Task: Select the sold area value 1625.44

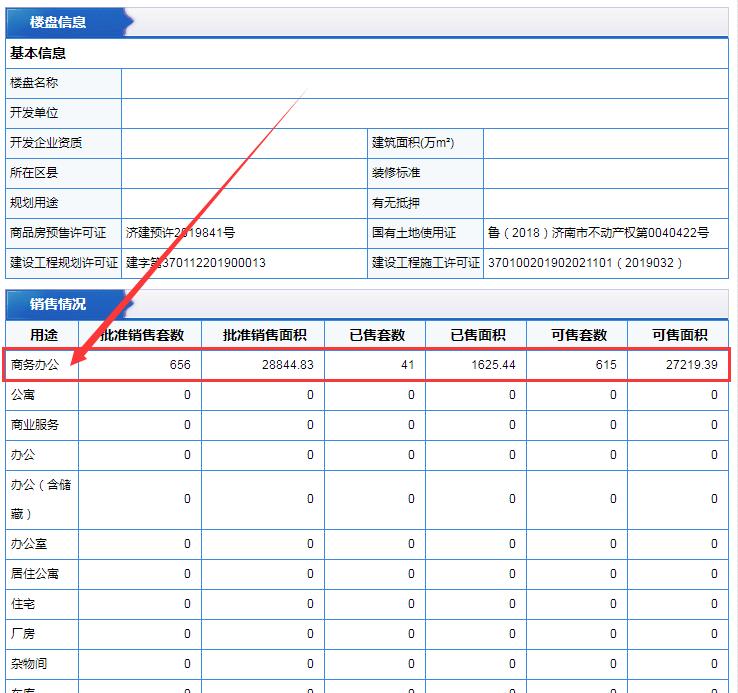Action: (493, 365)
